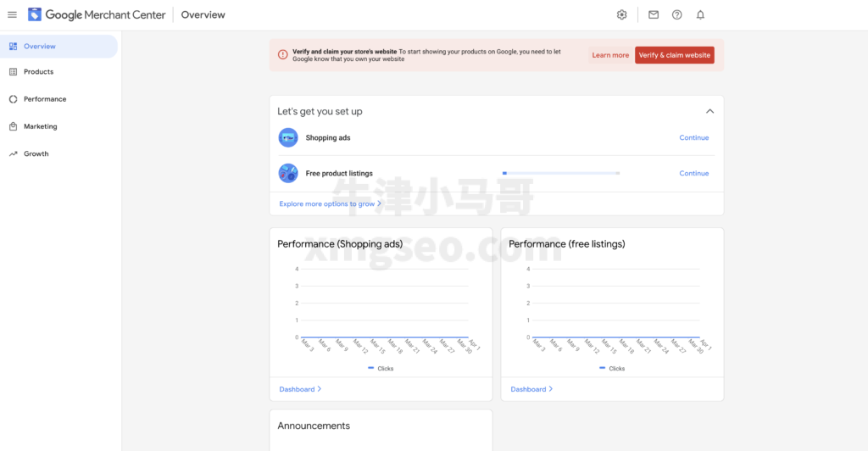Click the Free product listings progress bar
Image resolution: width=868 pixels, height=451 pixels.
(x=561, y=173)
